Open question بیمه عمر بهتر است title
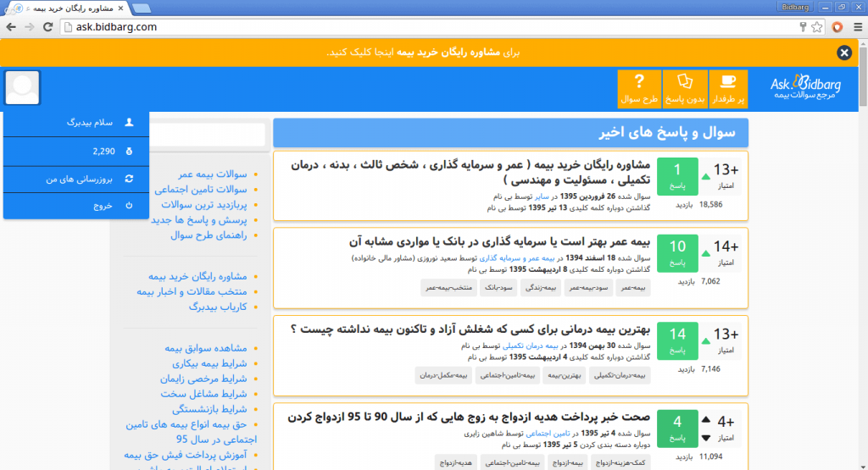Image resolution: width=868 pixels, height=470 pixels. coord(500,242)
